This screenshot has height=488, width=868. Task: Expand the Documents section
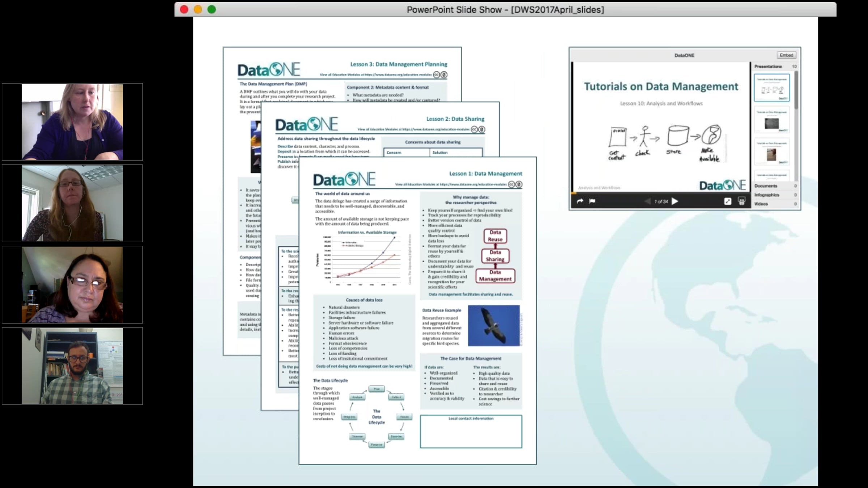766,186
